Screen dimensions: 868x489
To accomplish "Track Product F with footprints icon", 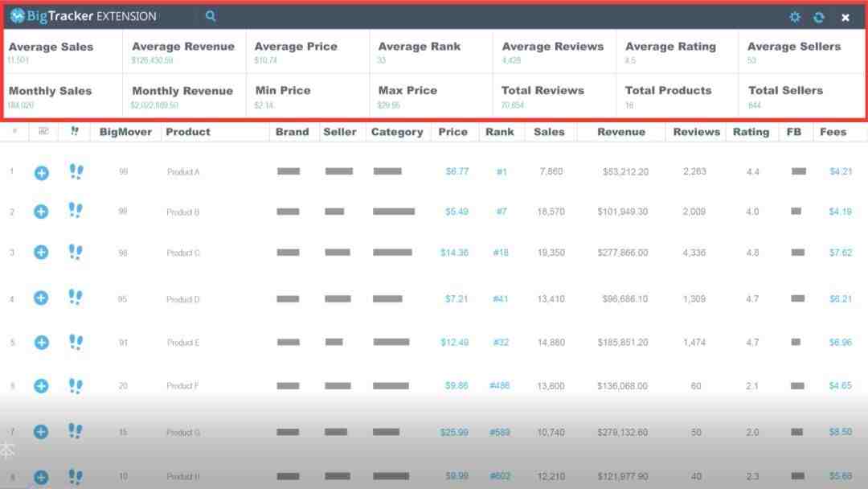I will click(76, 385).
